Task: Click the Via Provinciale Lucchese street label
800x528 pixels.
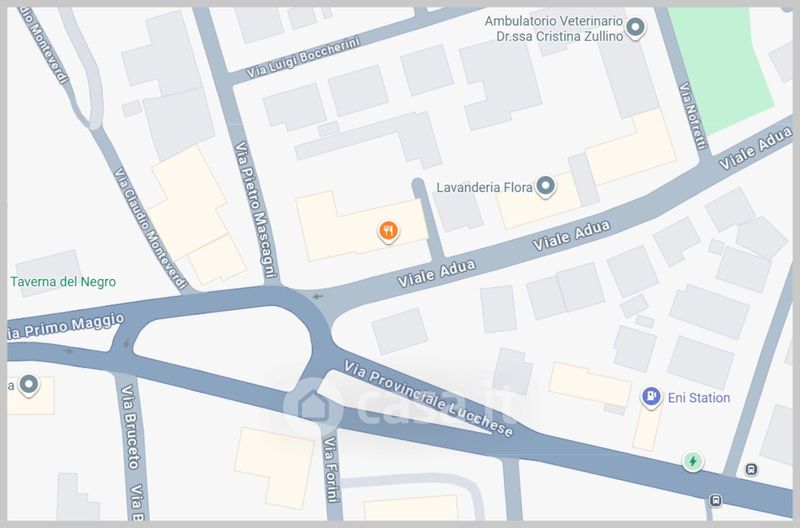Action: click(428, 399)
